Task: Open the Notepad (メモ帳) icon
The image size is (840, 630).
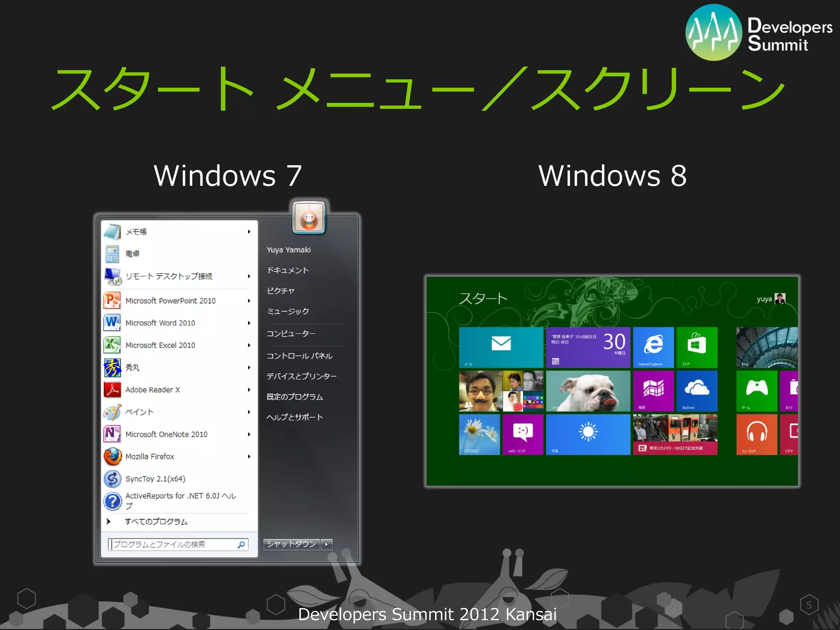Action: click(x=112, y=232)
